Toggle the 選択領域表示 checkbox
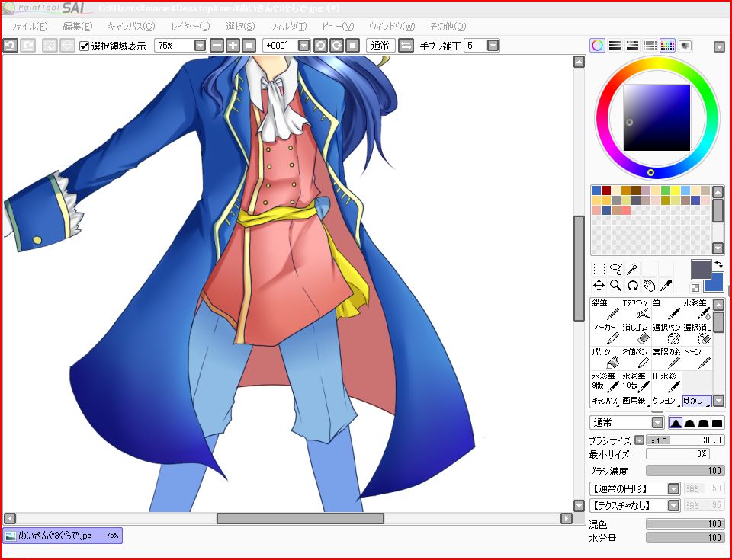732x560 pixels. 84,46
